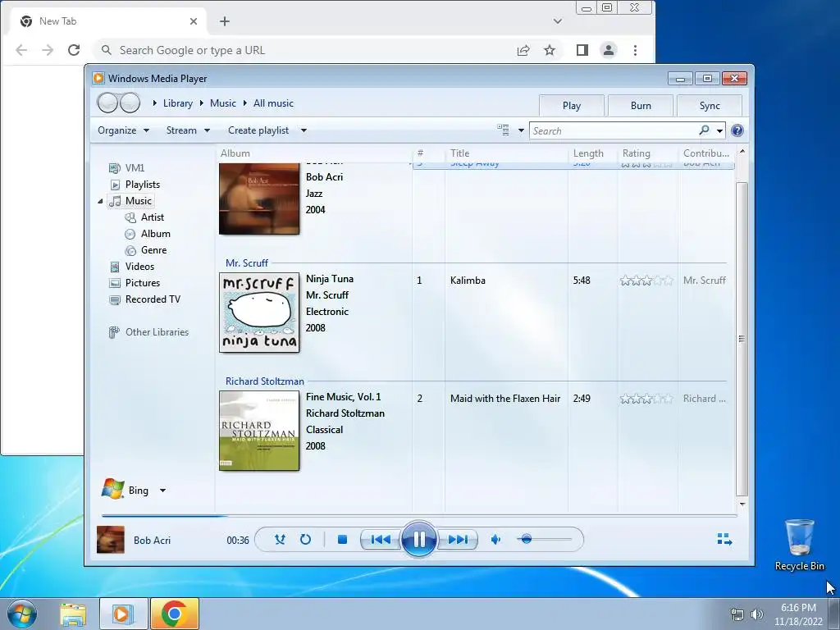840x630 pixels.
Task: Select Maid with the Flaxen Hair track
Action: (x=505, y=399)
